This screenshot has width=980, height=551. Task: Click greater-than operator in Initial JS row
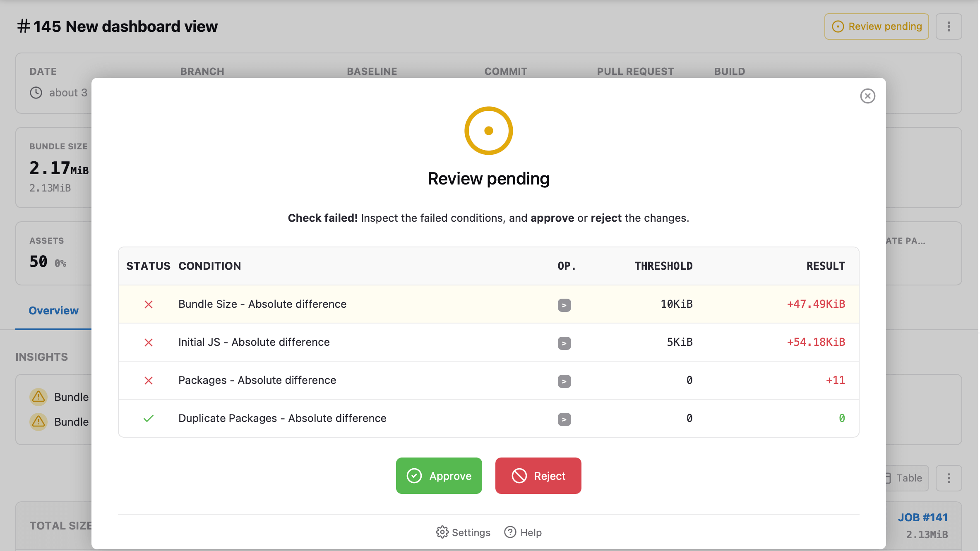[564, 343]
